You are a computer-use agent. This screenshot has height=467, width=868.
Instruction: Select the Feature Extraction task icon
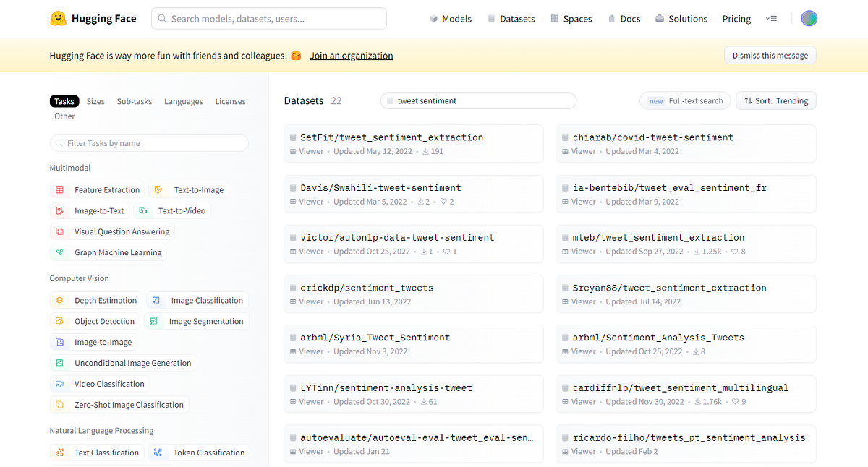[59, 190]
